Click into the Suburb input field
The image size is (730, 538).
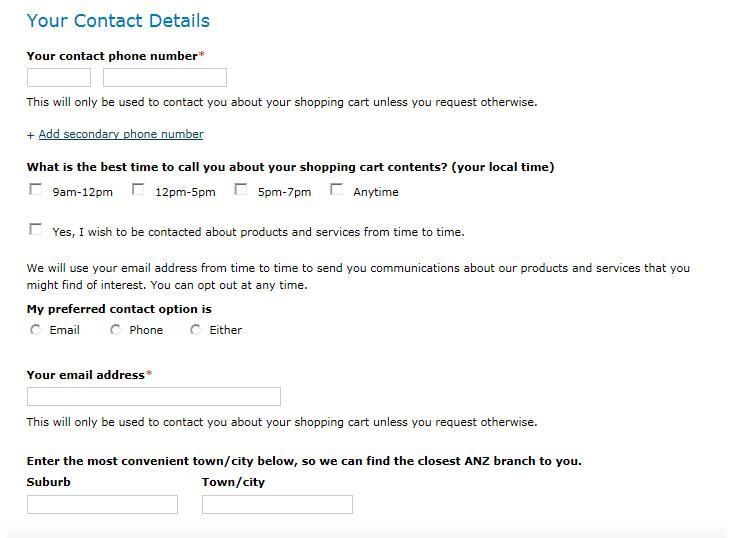[102, 505]
